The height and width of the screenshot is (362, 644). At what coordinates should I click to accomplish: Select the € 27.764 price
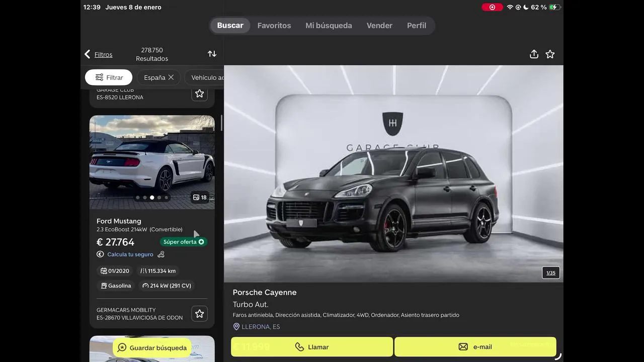115,242
